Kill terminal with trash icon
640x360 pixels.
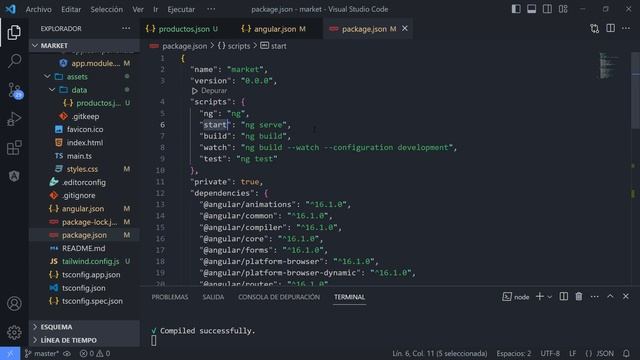(x=579, y=297)
